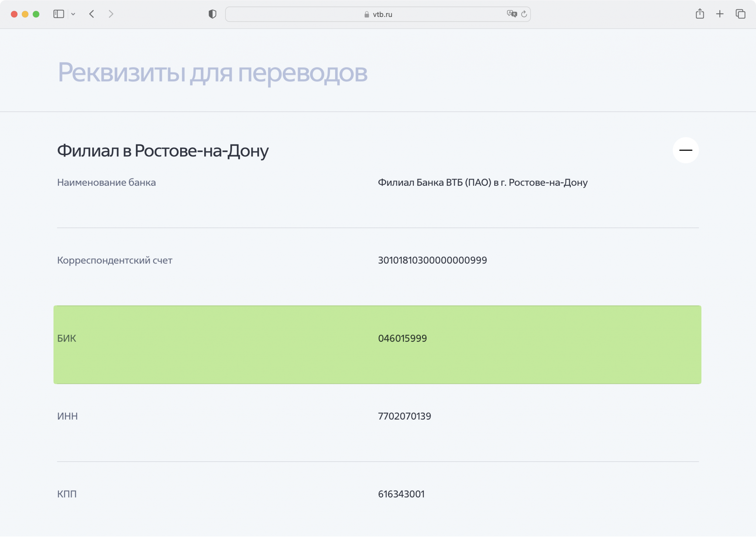Reload the vtb.ru page
The height and width of the screenshot is (537, 756).
pos(524,14)
